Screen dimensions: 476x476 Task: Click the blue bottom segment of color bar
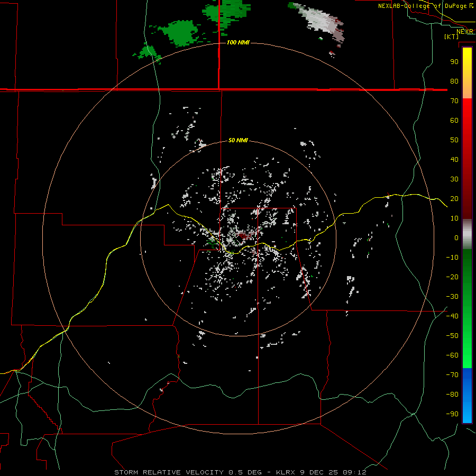click(x=467, y=395)
